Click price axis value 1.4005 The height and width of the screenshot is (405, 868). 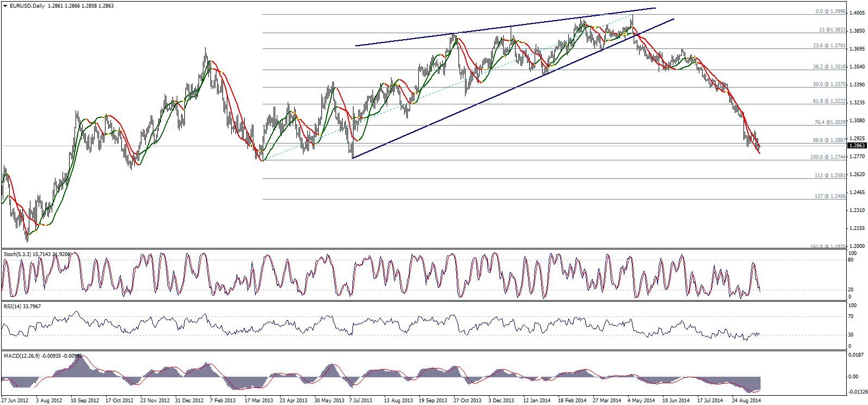point(857,14)
